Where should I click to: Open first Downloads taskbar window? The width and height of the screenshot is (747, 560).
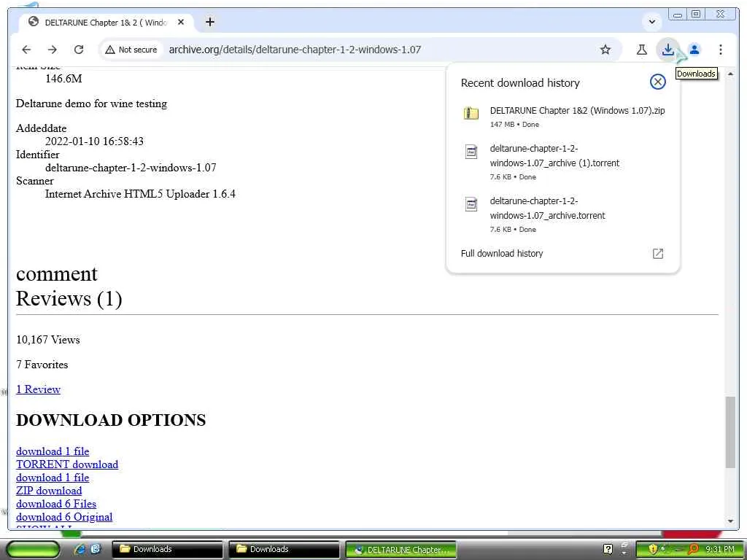point(167,549)
